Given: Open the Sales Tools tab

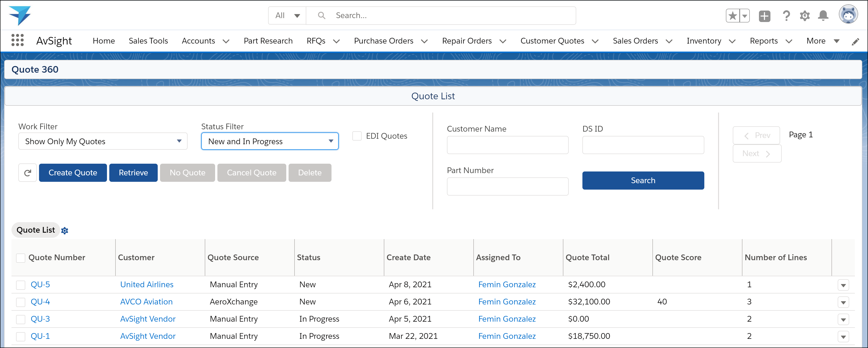Looking at the screenshot, I should pos(148,41).
